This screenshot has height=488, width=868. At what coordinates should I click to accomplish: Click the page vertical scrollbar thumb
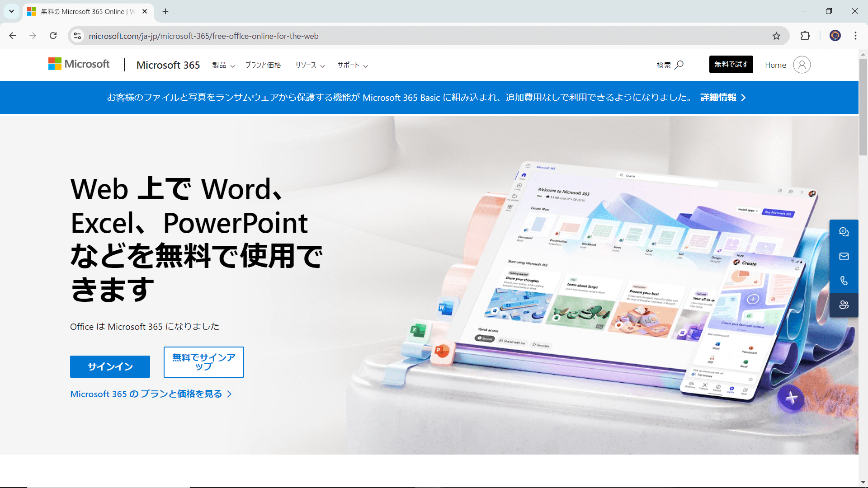point(863,107)
